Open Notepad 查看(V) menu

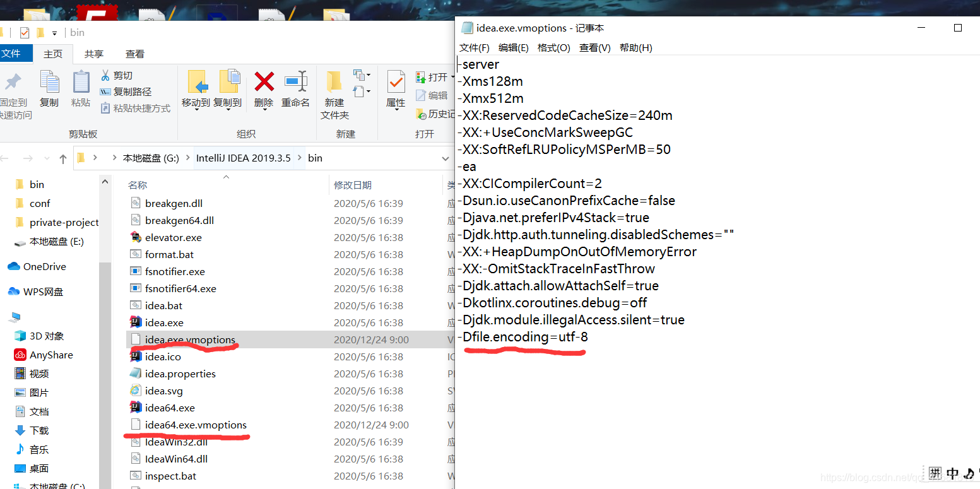pos(595,47)
